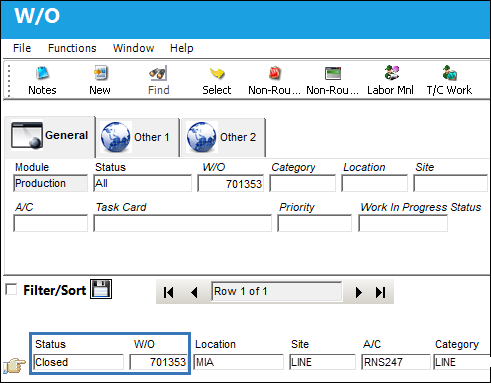
Task: Click the Work In Progress Status field
Action: (x=403, y=223)
